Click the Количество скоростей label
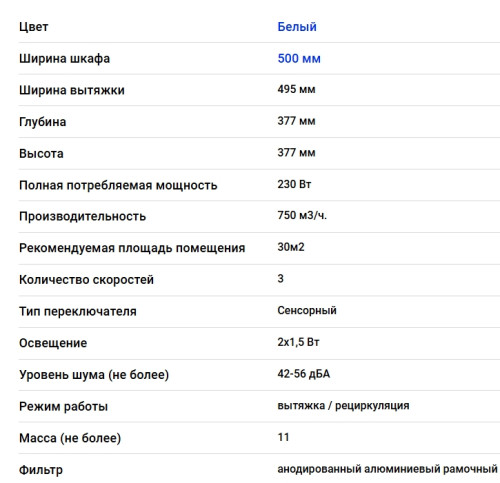The width and height of the screenshot is (500, 483). tap(86, 280)
